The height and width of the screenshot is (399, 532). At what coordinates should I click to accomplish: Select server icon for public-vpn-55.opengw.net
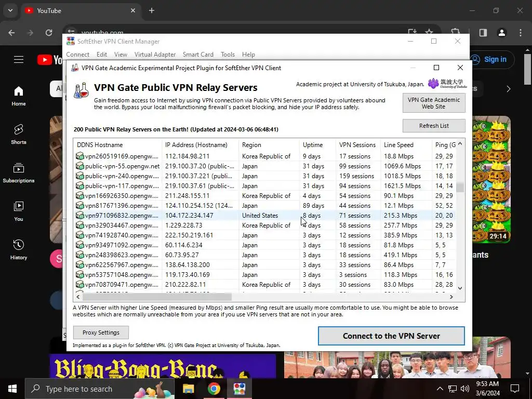pos(79,166)
